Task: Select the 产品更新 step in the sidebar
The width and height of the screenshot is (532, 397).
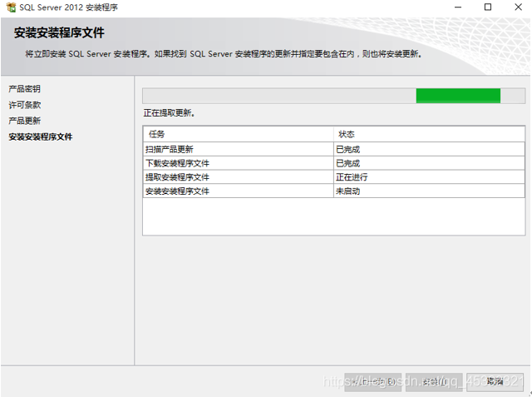Action: [x=24, y=121]
